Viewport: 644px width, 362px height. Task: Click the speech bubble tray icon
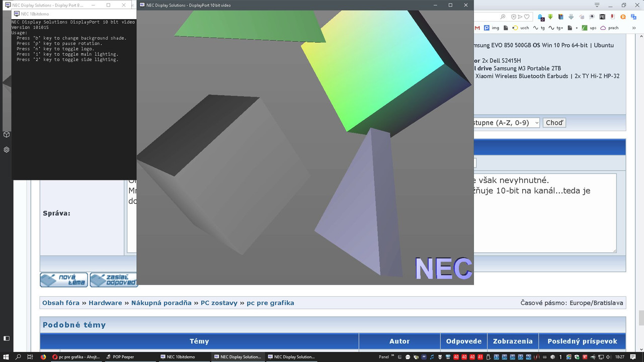(x=408, y=357)
